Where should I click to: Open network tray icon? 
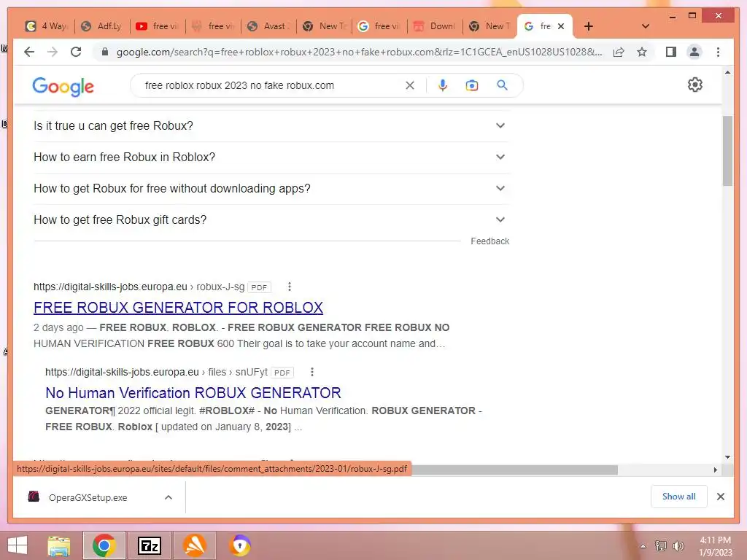pyautogui.click(x=661, y=546)
